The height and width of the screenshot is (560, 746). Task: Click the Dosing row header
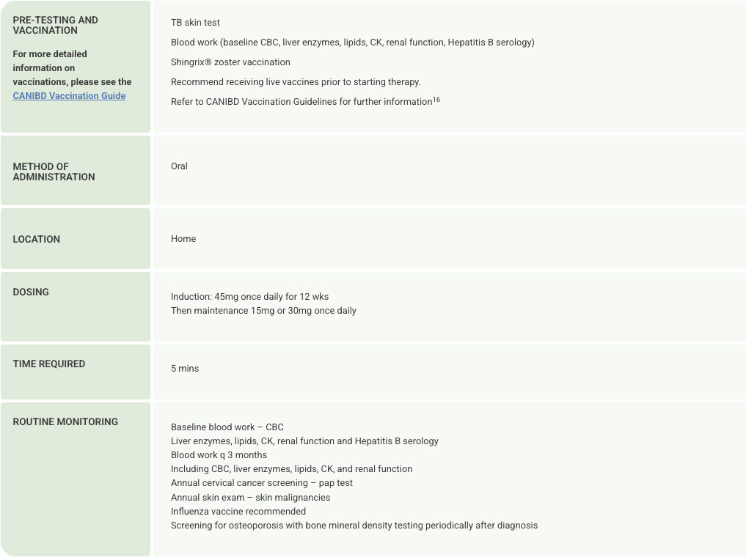(31, 292)
